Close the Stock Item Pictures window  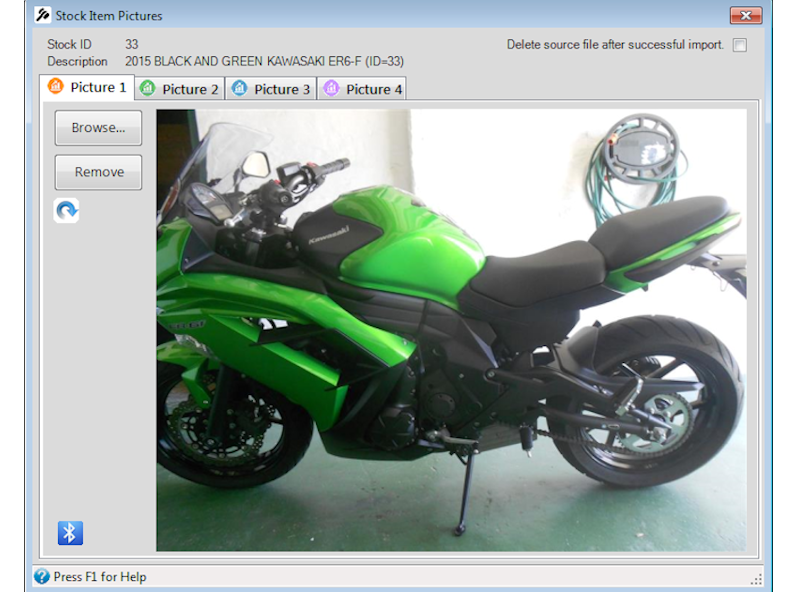[x=746, y=15]
